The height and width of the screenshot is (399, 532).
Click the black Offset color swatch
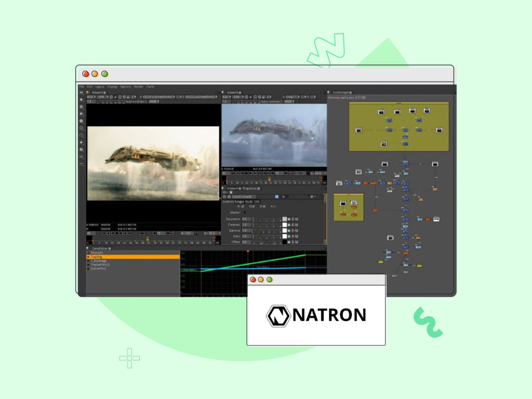[285, 242]
